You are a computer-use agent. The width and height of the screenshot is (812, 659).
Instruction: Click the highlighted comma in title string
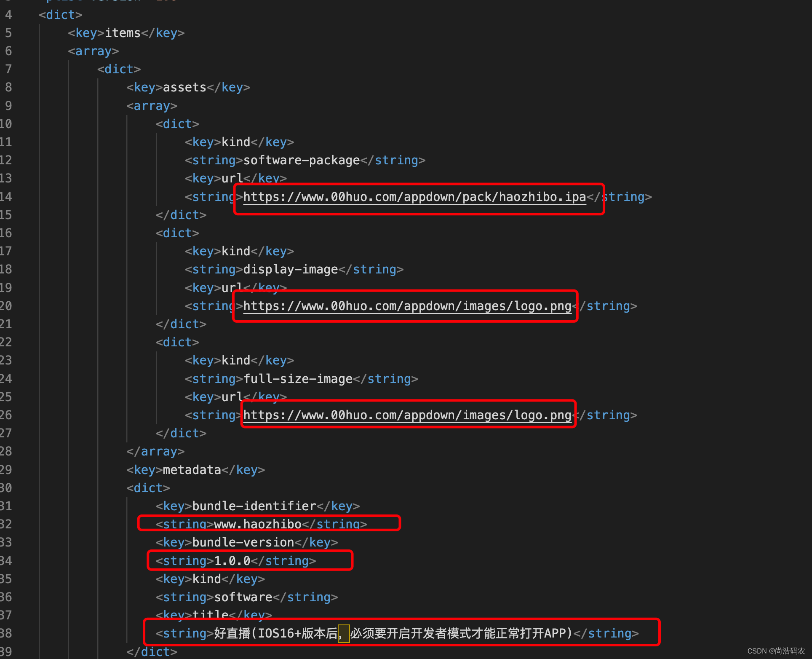343,633
